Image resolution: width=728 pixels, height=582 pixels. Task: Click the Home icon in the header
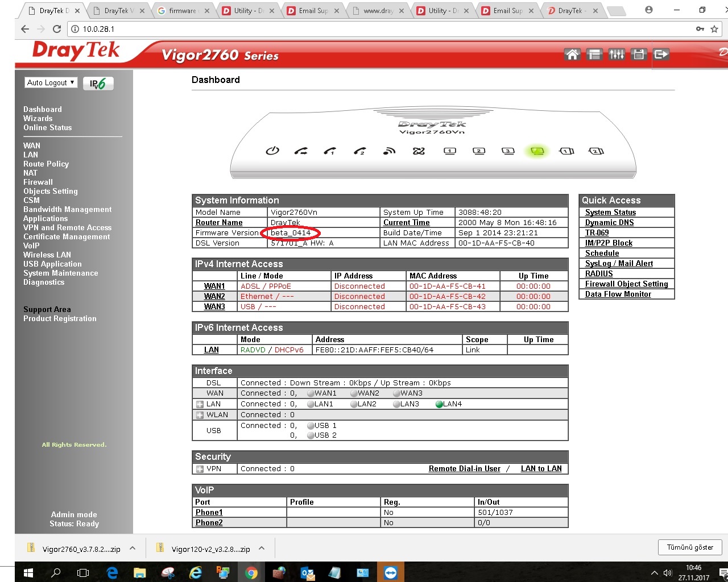pos(572,55)
